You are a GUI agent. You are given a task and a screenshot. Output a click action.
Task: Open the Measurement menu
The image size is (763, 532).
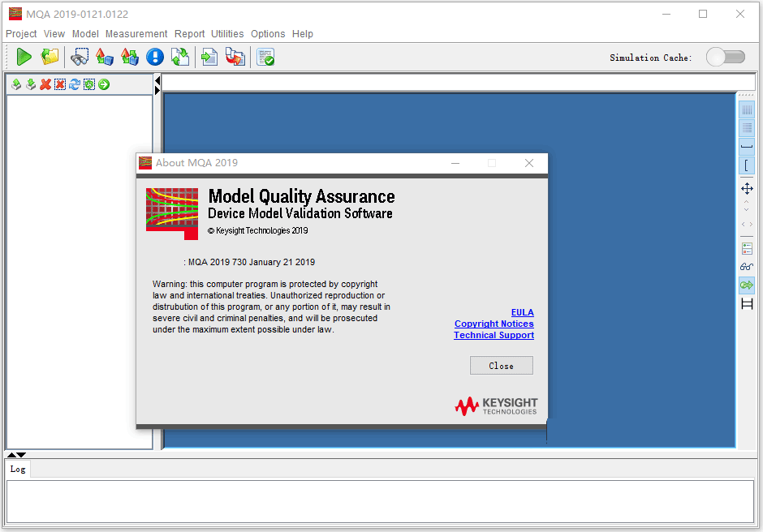point(136,34)
